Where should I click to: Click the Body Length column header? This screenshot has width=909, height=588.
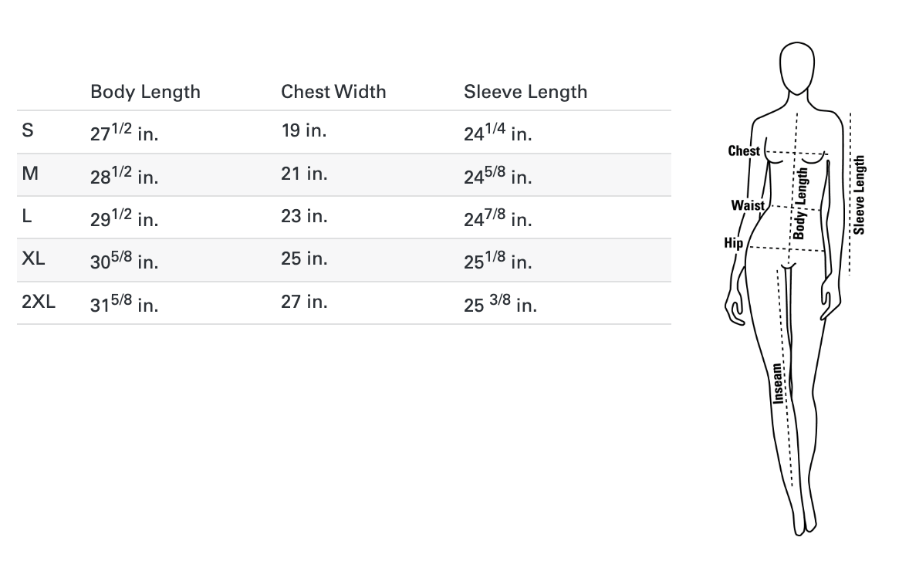tap(145, 92)
